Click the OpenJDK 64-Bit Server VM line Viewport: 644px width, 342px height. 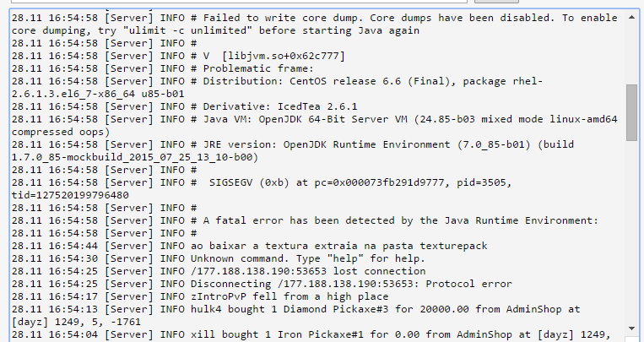point(315,125)
